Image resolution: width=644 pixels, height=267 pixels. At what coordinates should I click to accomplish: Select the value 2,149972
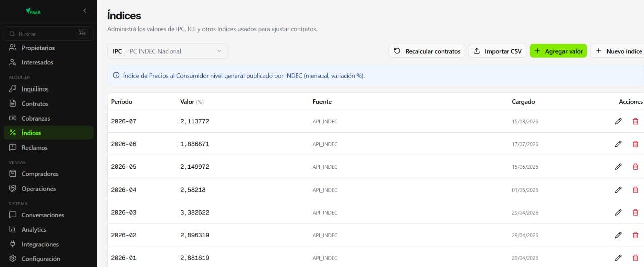click(x=195, y=167)
